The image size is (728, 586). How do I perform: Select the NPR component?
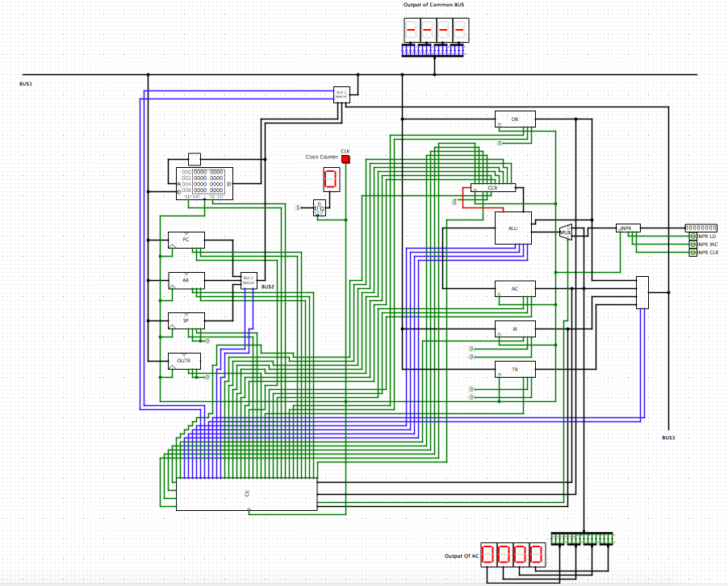(x=627, y=228)
